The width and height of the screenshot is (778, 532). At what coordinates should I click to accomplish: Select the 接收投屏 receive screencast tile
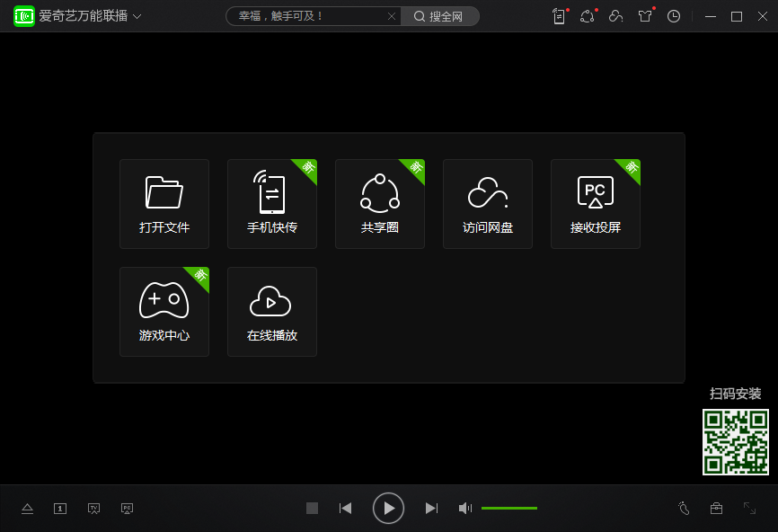tap(596, 204)
